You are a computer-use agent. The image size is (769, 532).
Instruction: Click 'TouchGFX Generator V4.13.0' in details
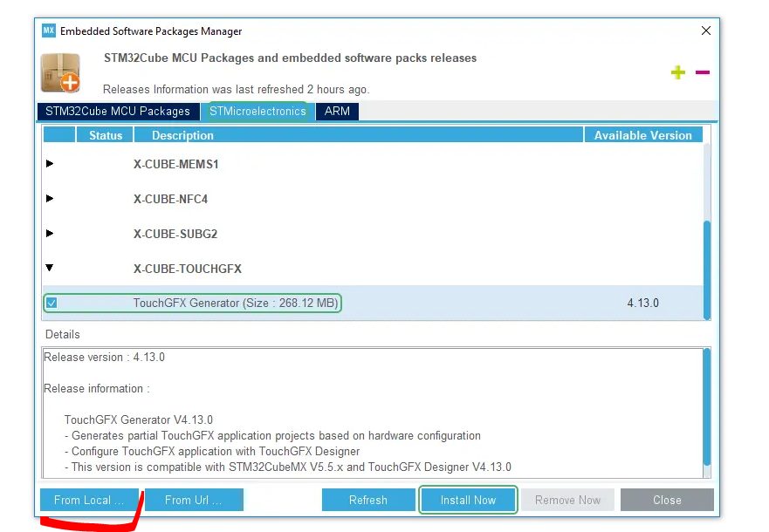[138, 419]
